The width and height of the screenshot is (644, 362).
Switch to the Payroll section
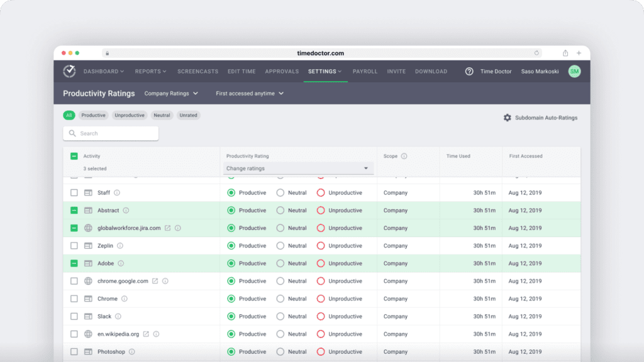click(365, 71)
